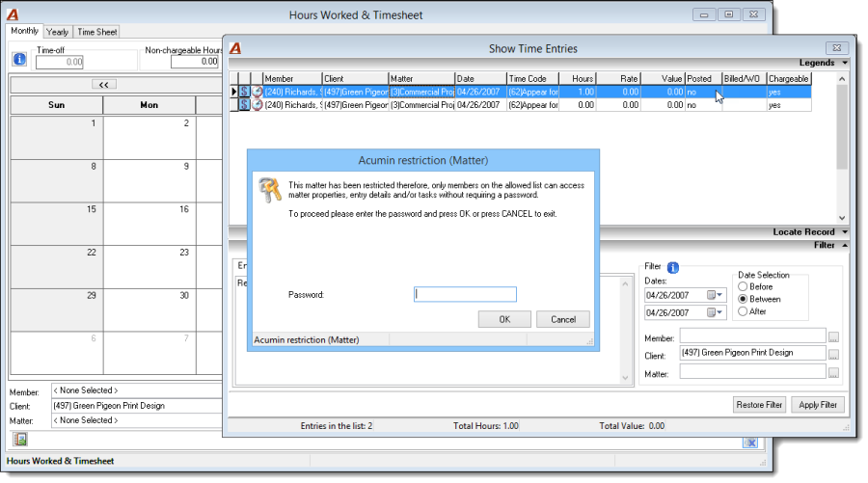The image size is (868, 483).
Task: Click the dollar icon in the first entry row
Action: [x=244, y=92]
